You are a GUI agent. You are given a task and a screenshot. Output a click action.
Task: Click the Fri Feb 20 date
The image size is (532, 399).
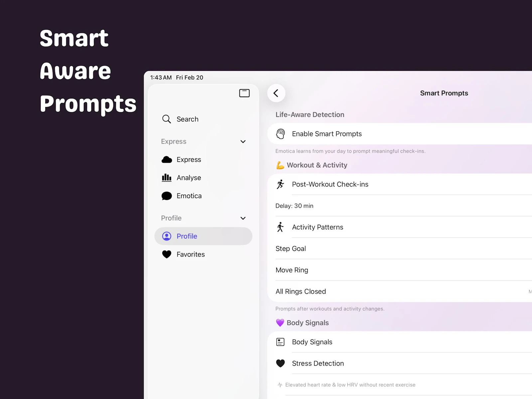click(x=190, y=78)
